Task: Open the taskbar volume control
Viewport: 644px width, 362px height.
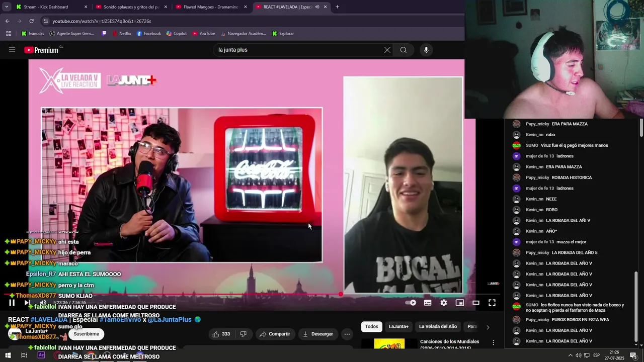Action: point(578,355)
